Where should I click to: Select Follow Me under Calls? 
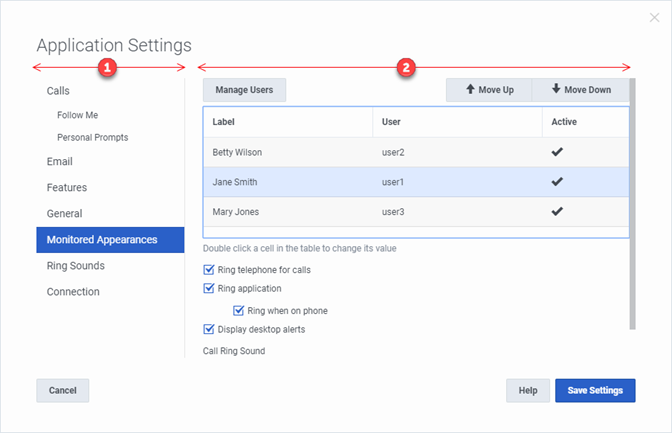point(77,115)
